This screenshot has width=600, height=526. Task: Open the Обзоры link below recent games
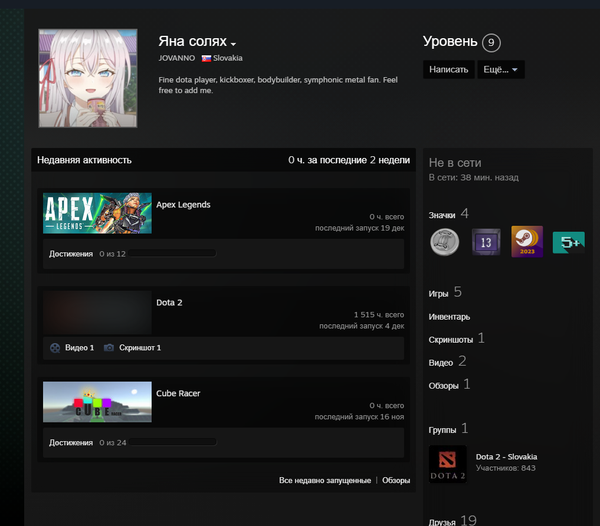pos(396,481)
